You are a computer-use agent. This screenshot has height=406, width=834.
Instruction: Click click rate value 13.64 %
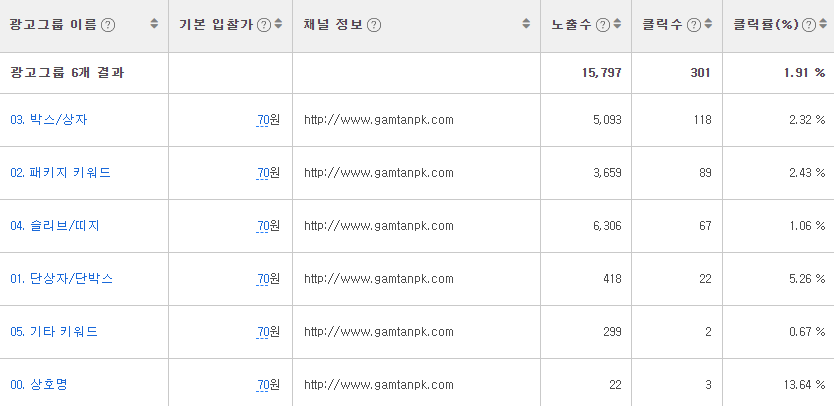(x=805, y=385)
